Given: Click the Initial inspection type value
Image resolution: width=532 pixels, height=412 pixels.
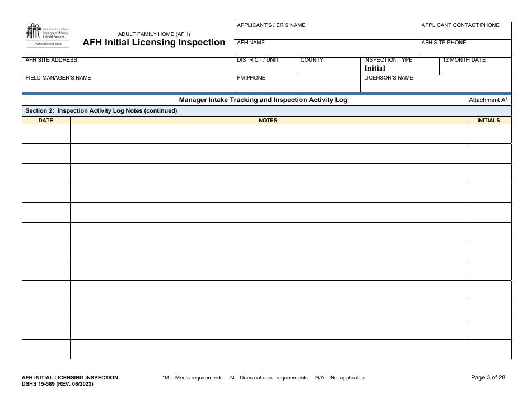Looking at the screenshot, I should (x=376, y=68).
